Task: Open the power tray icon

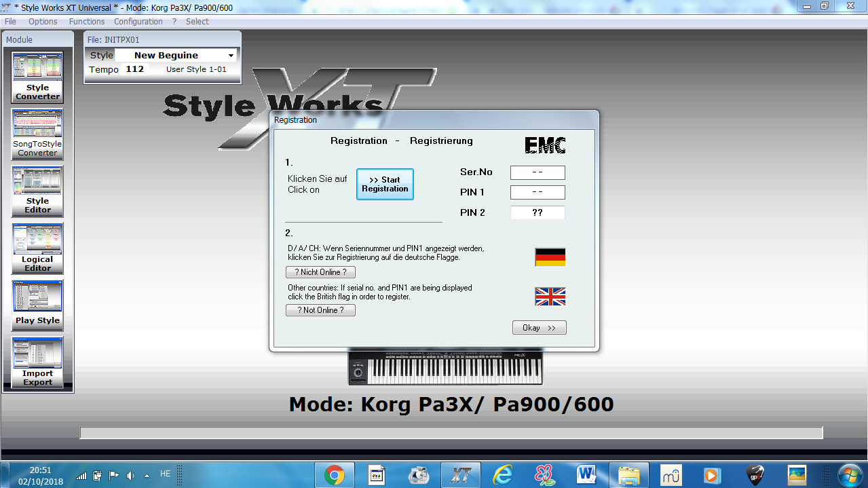Action: coord(98,476)
